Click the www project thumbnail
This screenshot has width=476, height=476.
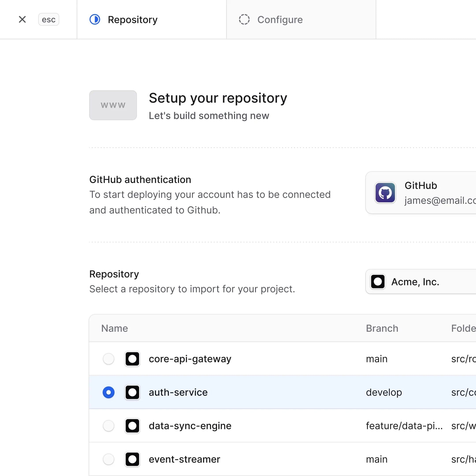click(x=113, y=105)
